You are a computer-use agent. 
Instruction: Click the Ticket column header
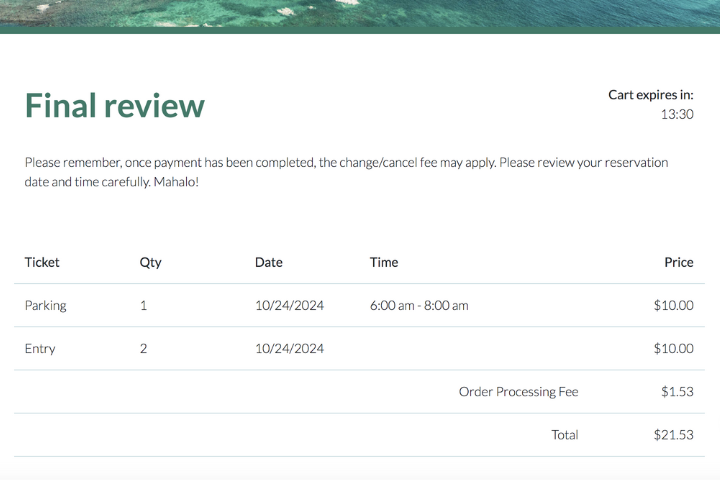(x=42, y=262)
